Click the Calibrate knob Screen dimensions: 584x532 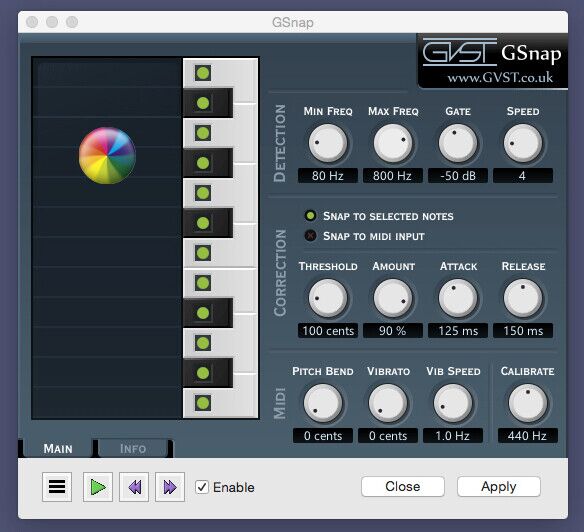click(528, 403)
